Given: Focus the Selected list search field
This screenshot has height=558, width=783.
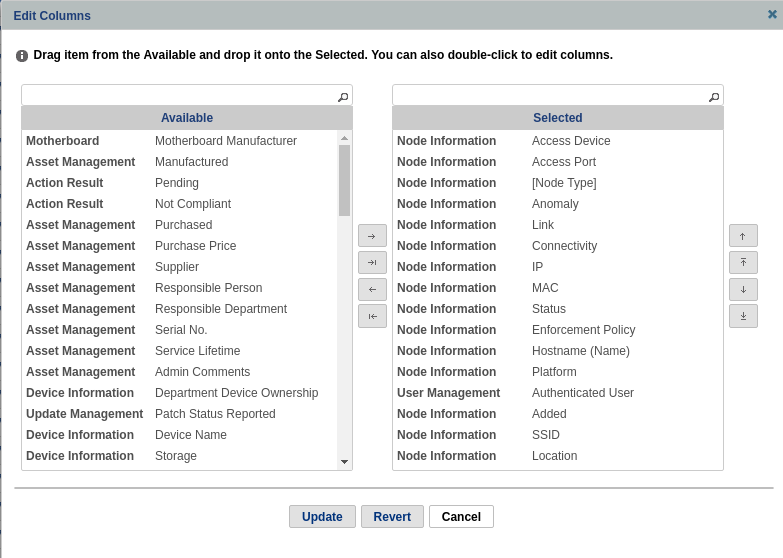Looking at the screenshot, I should coord(549,96).
